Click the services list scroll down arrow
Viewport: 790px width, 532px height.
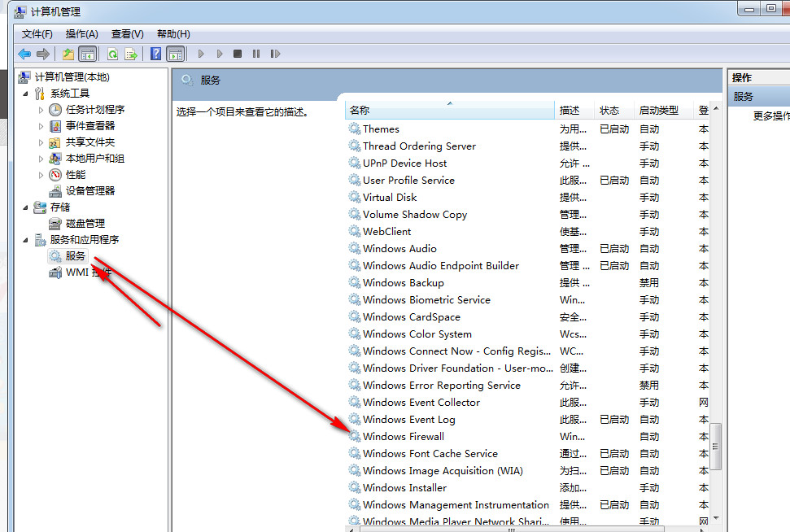click(716, 518)
